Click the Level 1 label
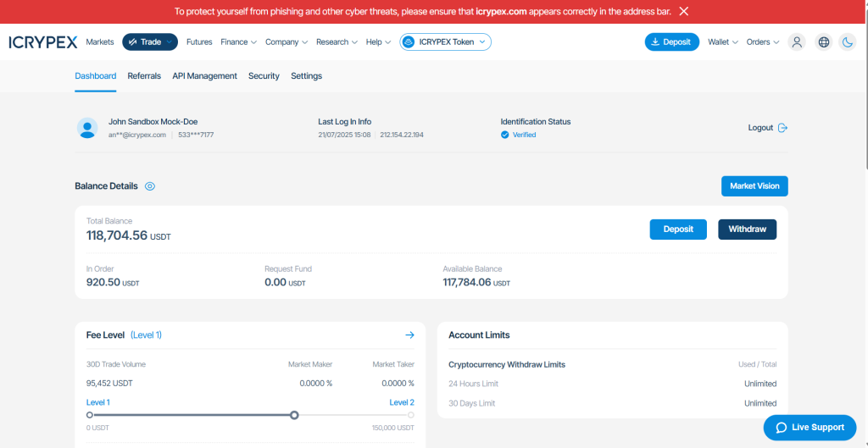Viewport: 868px width, 448px height. (98, 402)
